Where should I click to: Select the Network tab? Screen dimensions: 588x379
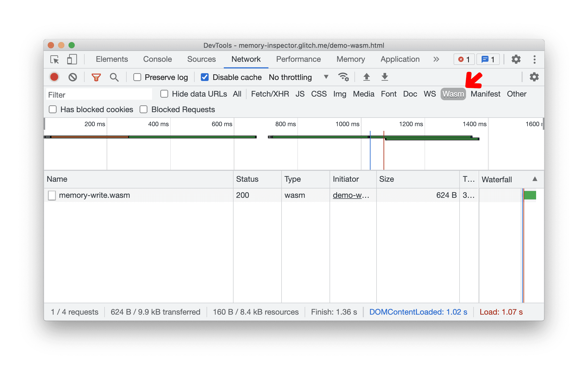[x=247, y=59]
